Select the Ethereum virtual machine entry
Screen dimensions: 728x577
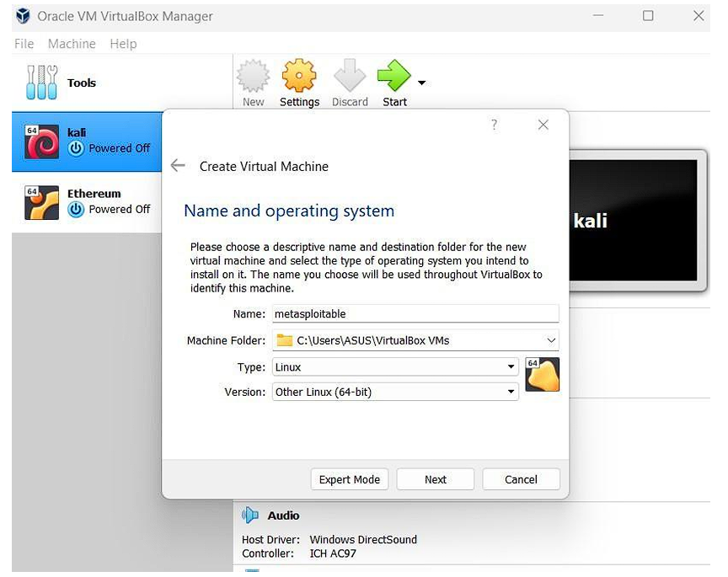87,202
